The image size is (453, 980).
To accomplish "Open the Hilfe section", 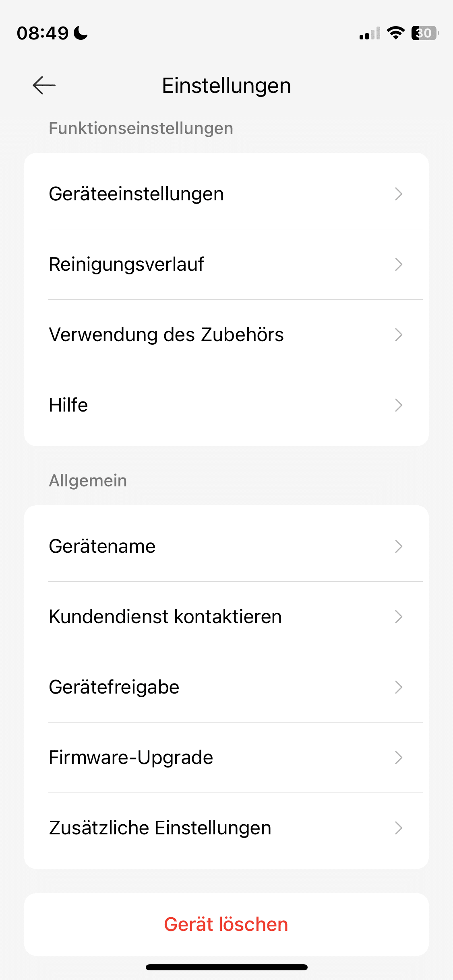I will (x=68, y=405).
